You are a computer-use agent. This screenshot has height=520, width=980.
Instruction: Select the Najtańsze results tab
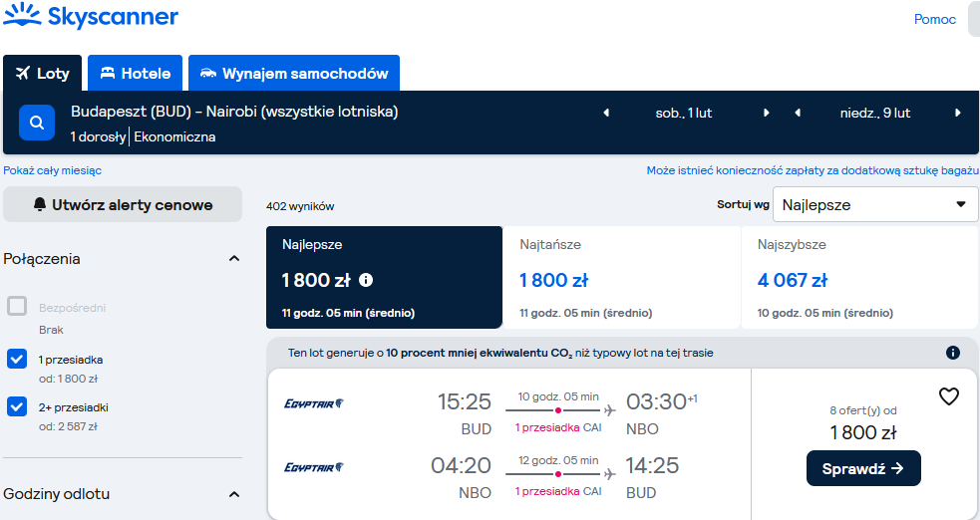click(622, 277)
